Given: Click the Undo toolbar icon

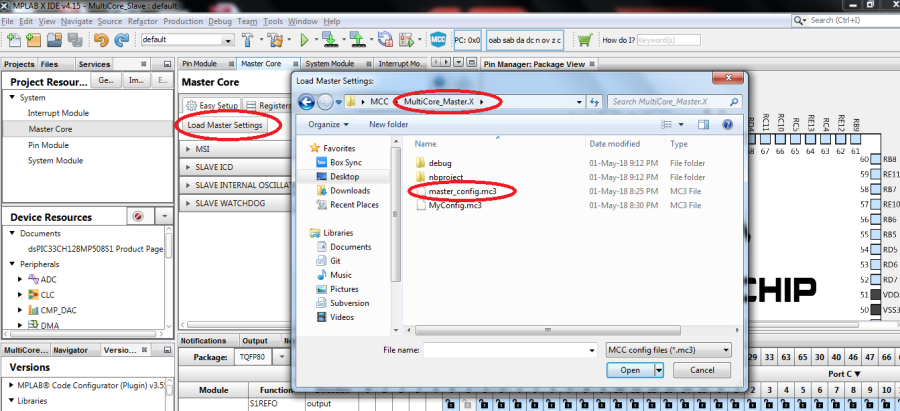Looking at the screenshot, I should point(100,40).
